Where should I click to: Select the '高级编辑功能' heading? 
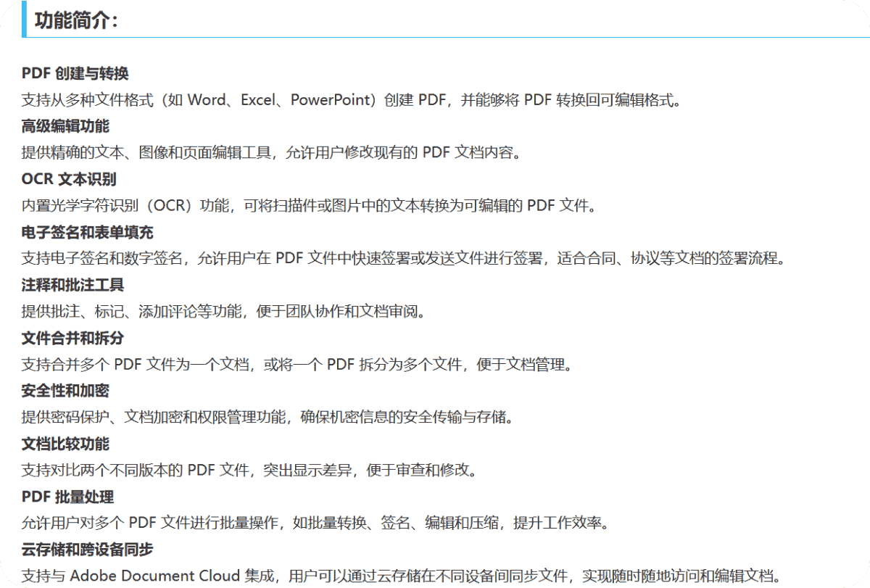click(x=65, y=126)
